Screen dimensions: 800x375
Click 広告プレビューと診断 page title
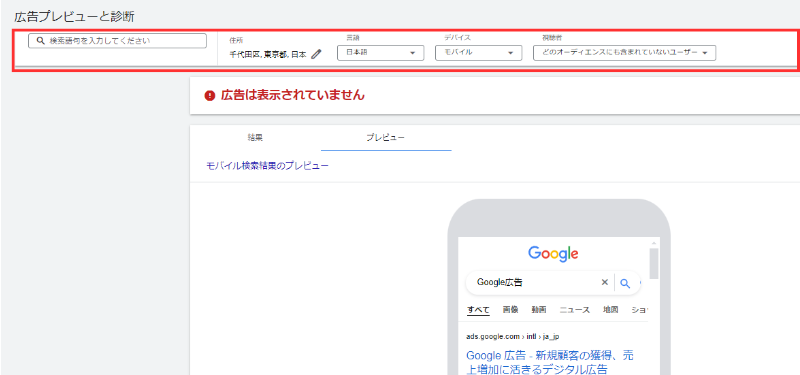74,17
